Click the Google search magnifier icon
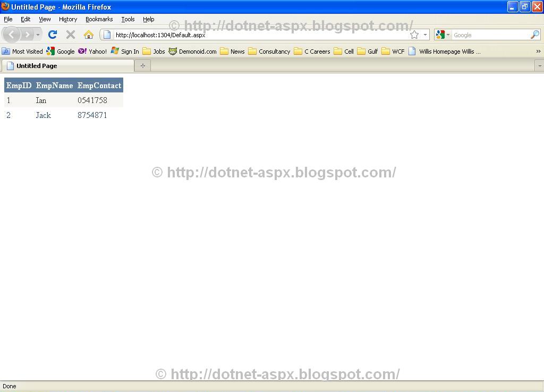The width and height of the screenshot is (544, 392). (535, 35)
